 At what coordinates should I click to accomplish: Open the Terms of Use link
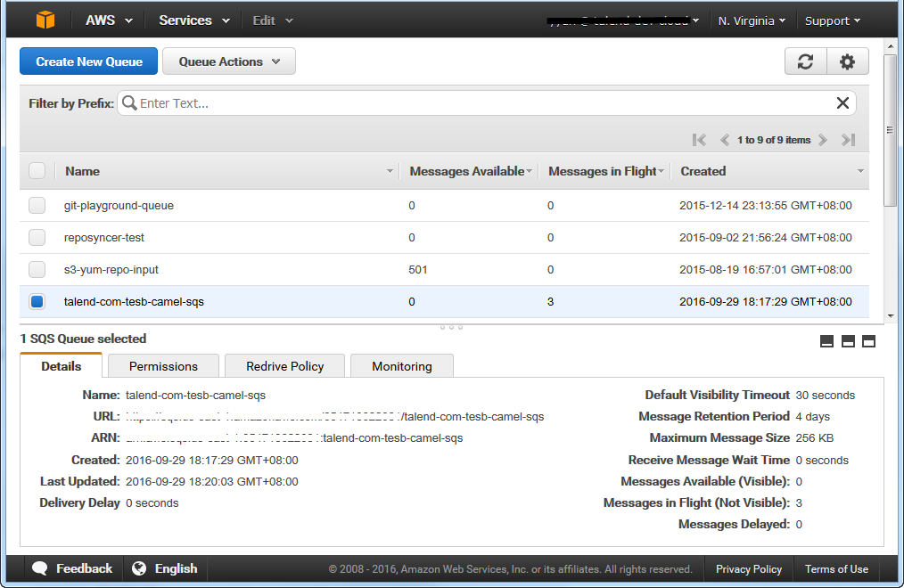(x=836, y=569)
